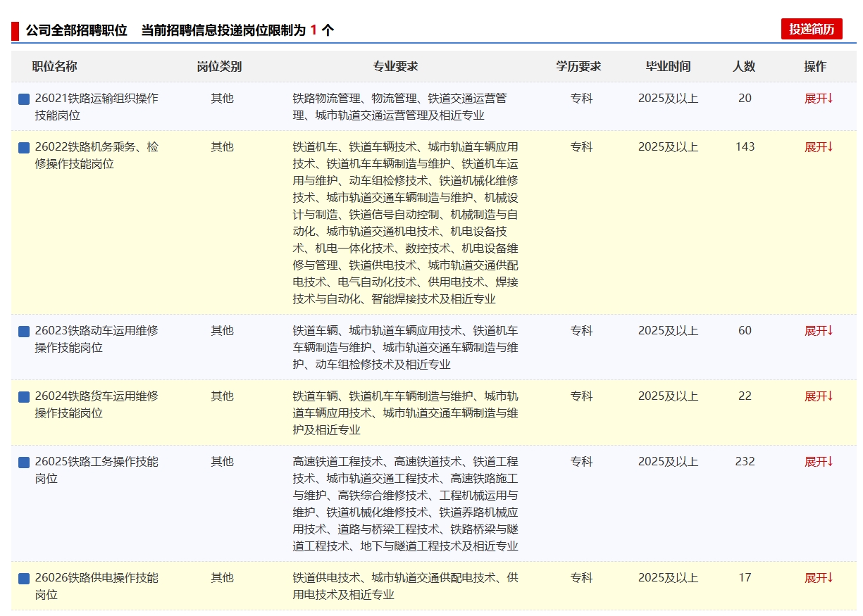This screenshot has width=863, height=616.
Task: Expand the 26026铁路供电 position details
Action: tap(819, 578)
